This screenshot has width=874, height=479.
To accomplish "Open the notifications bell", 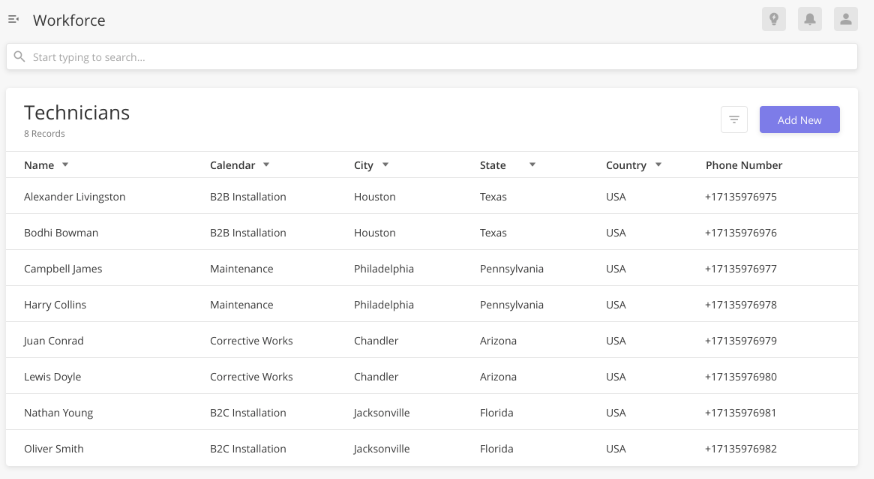I will 810,20.
